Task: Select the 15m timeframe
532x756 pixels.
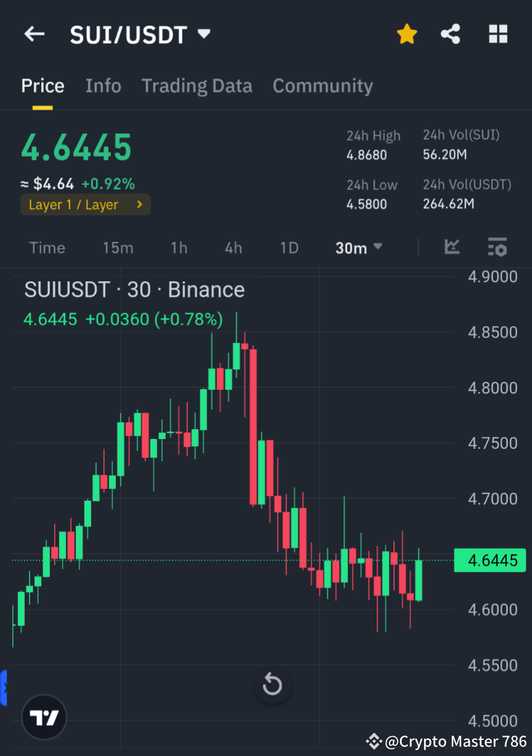Action: [x=118, y=247]
